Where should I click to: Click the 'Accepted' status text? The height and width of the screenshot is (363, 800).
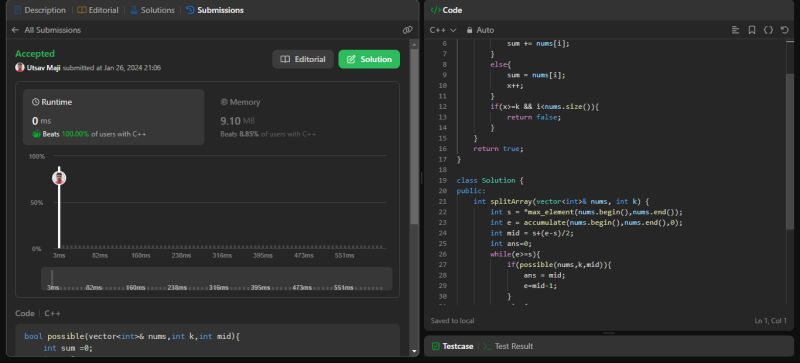pyautogui.click(x=35, y=54)
